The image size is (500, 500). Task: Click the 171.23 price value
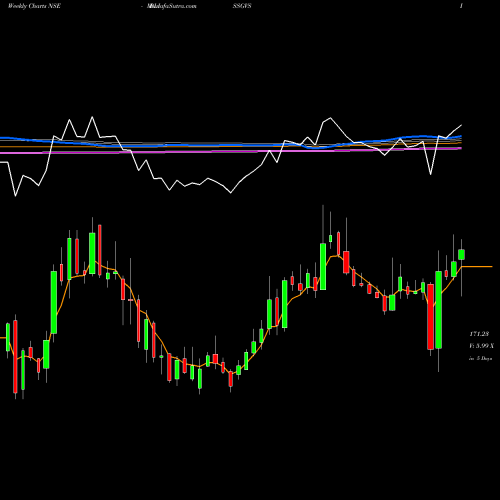pyautogui.click(x=479, y=334)
